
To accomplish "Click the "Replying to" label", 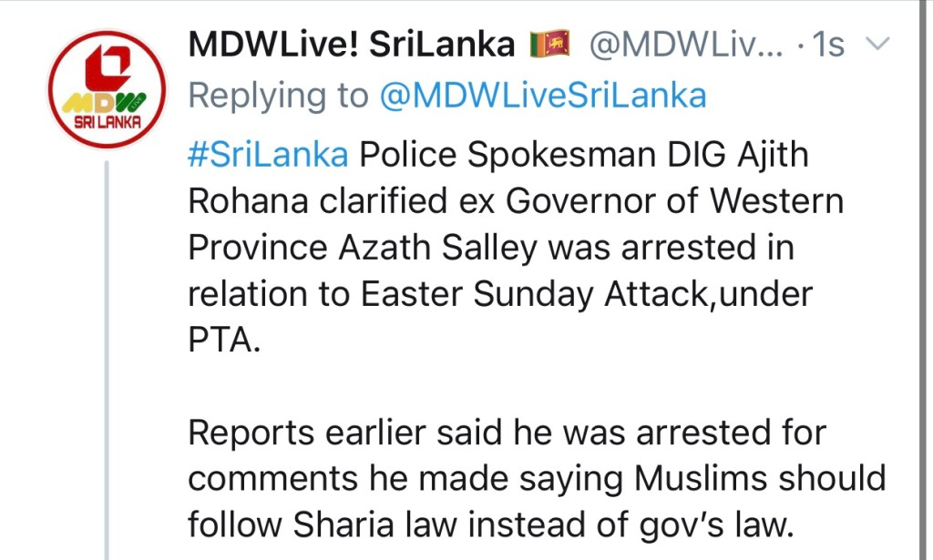I will (x=278, y=96).
